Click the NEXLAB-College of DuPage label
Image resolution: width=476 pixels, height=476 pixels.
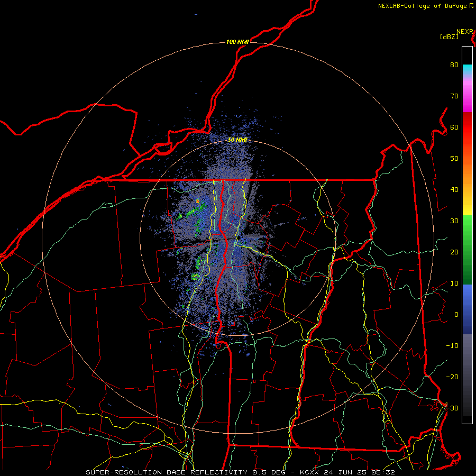click(x=423, y=6)
